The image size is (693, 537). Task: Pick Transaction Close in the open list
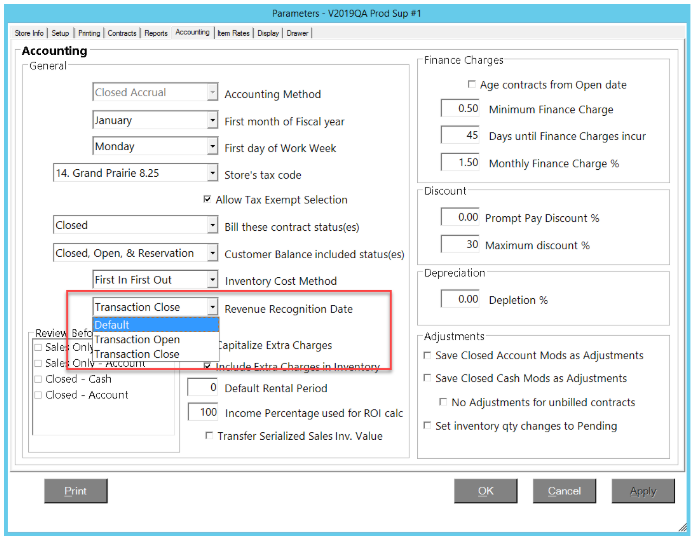(x=137, y=354)
